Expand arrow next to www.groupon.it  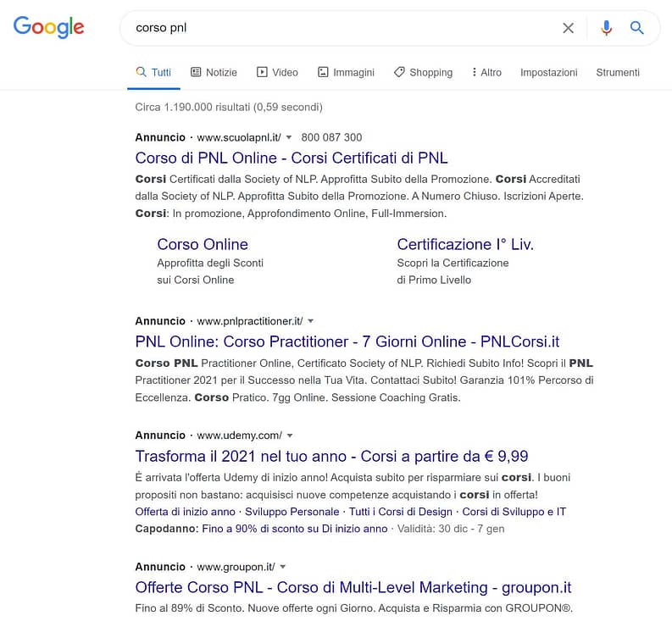click(282, 567)
